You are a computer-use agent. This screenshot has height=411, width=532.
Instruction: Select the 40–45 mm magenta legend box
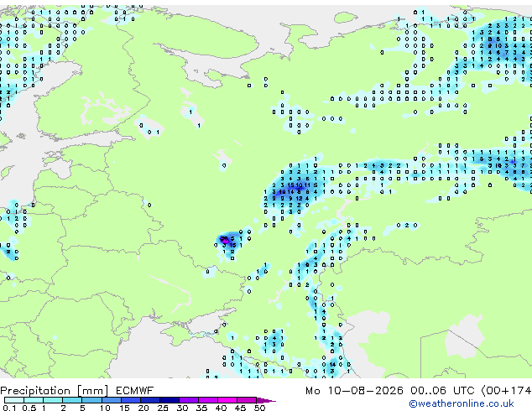click(227, 400)
